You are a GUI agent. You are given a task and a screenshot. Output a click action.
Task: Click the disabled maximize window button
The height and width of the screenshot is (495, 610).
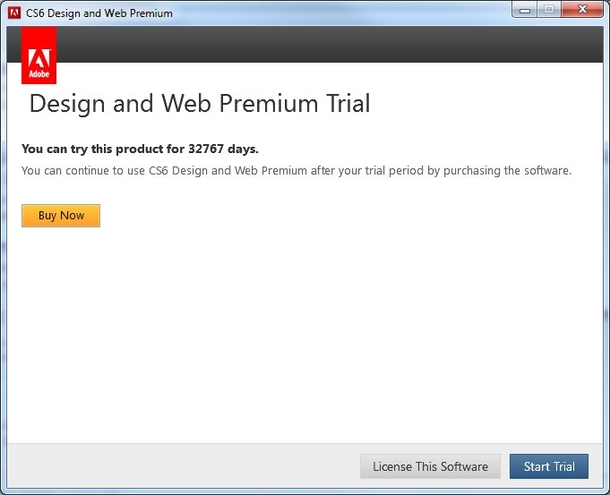click(549, 9)
